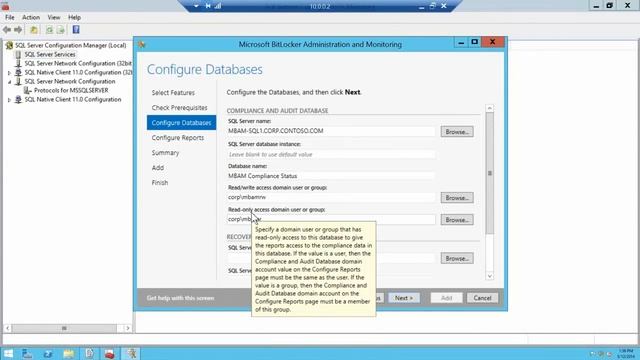Screen dimensions: 640x360
Task: Select SQL Server Services in tree
Action: coord(50,54)
